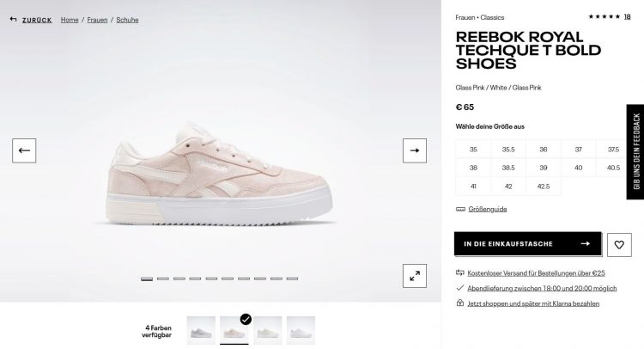
Task: Select size 40.5
Action: 613,168
